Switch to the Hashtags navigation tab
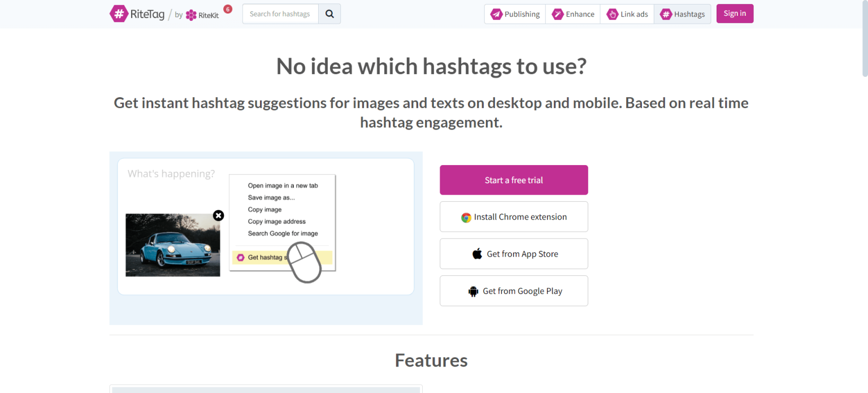This screenshot has height=393, width=868. coord(682,14)
